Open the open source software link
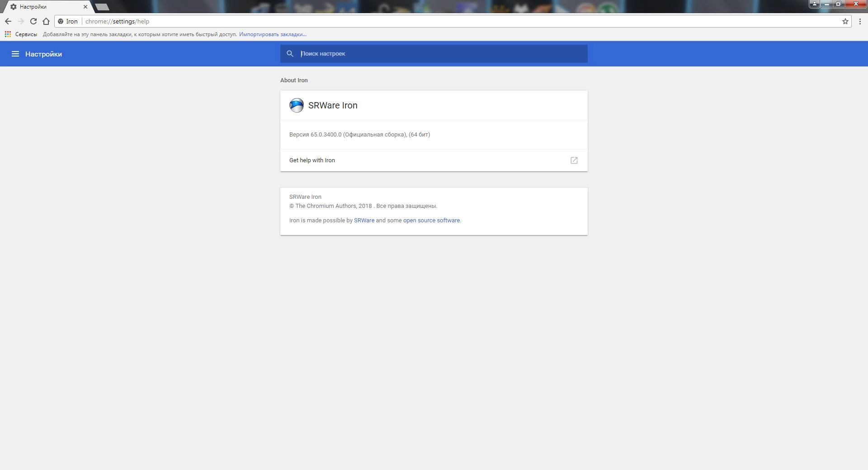868x470 pixels. tap(431, 221)
